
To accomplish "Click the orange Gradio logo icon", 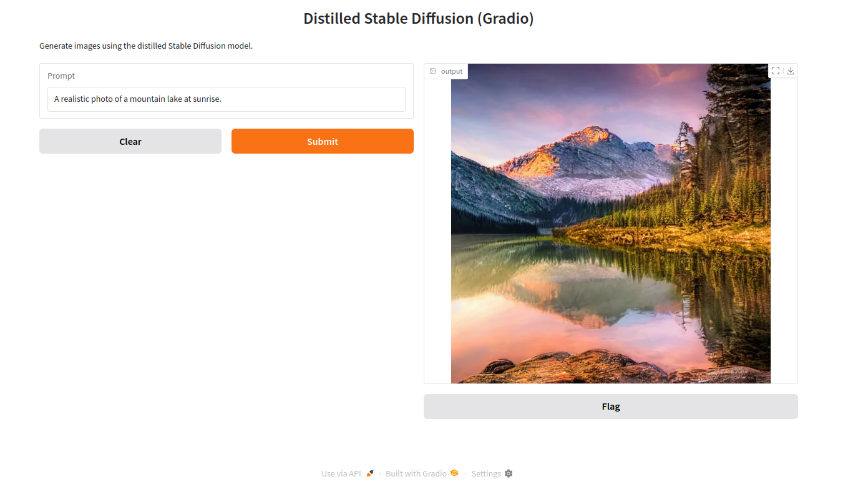I will click(x=454, y=473).
